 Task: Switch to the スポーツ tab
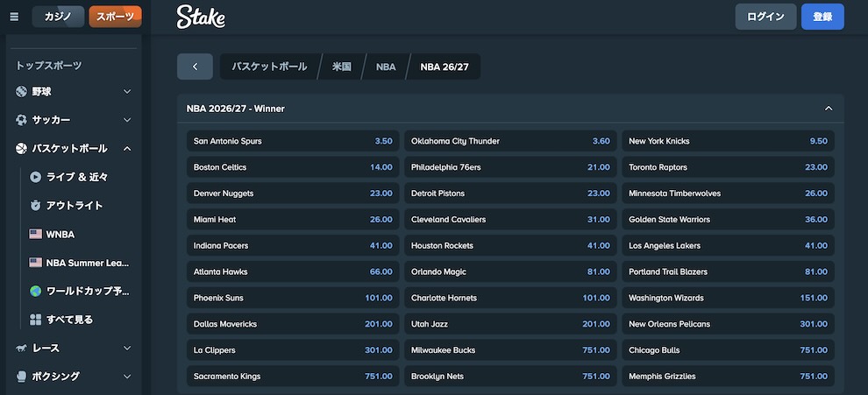115,17
